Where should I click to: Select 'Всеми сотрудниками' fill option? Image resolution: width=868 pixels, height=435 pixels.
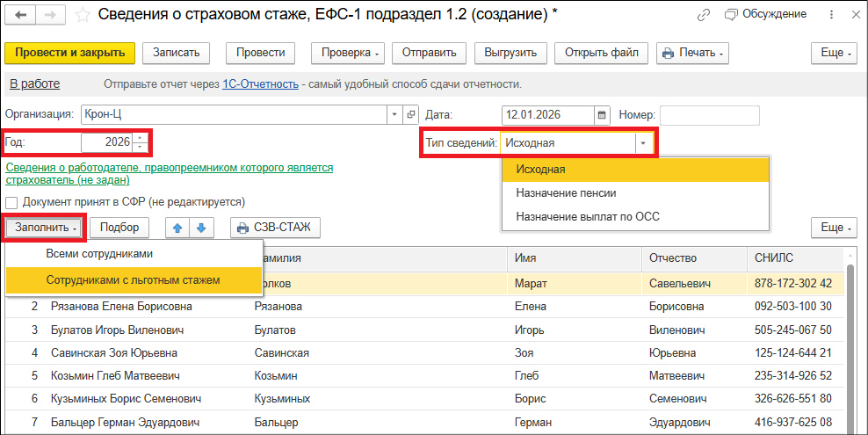pos(100,254)
